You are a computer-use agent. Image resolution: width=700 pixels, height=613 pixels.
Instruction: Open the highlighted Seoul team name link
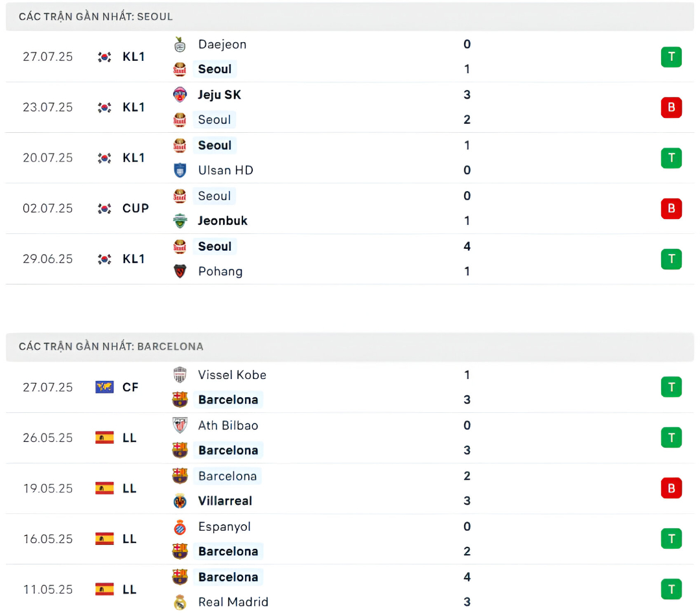[215, 69]
